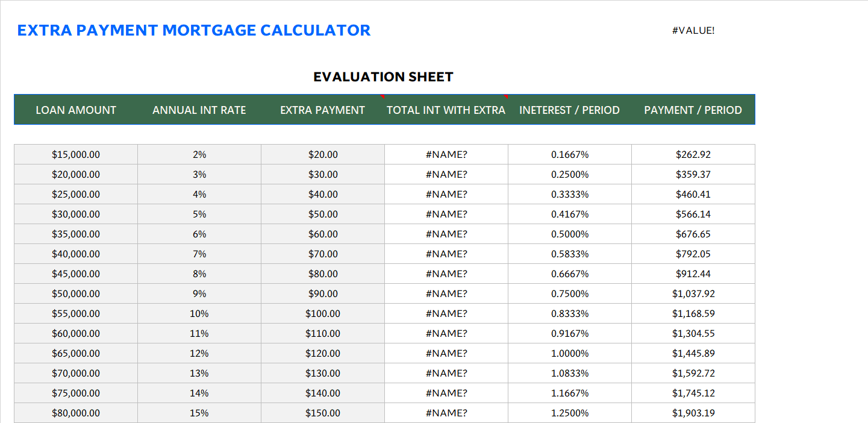868x423 pixels.
Task: Click the $912.44 payment cell
Action: 693,274
